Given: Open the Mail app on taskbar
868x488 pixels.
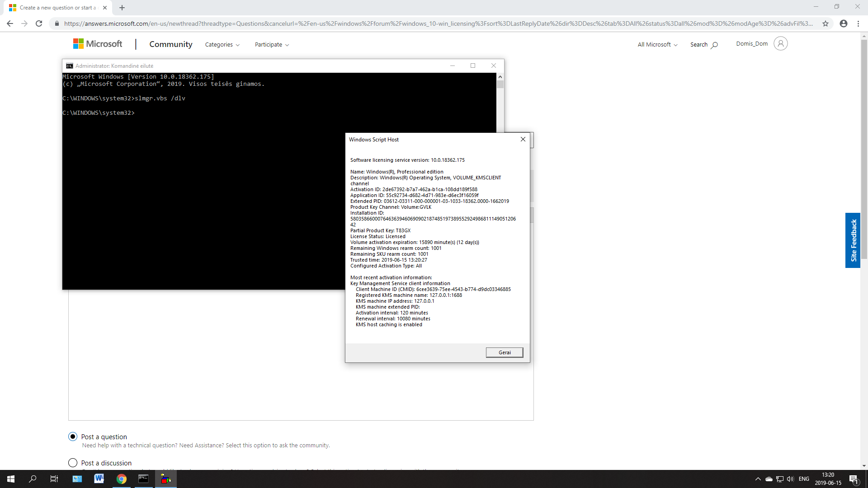Looking at the screenshot, I should pyautogui.click(x=77, y=479).
